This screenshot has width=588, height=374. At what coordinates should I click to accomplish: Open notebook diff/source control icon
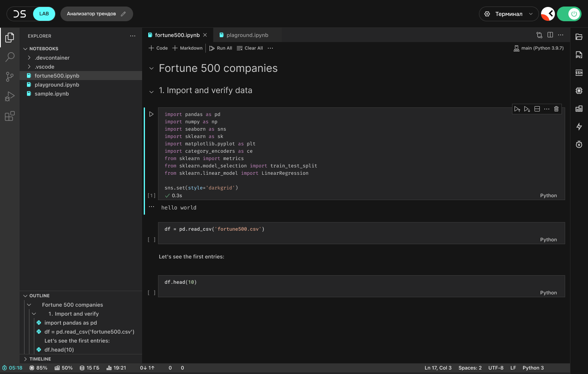coord(539,35)
